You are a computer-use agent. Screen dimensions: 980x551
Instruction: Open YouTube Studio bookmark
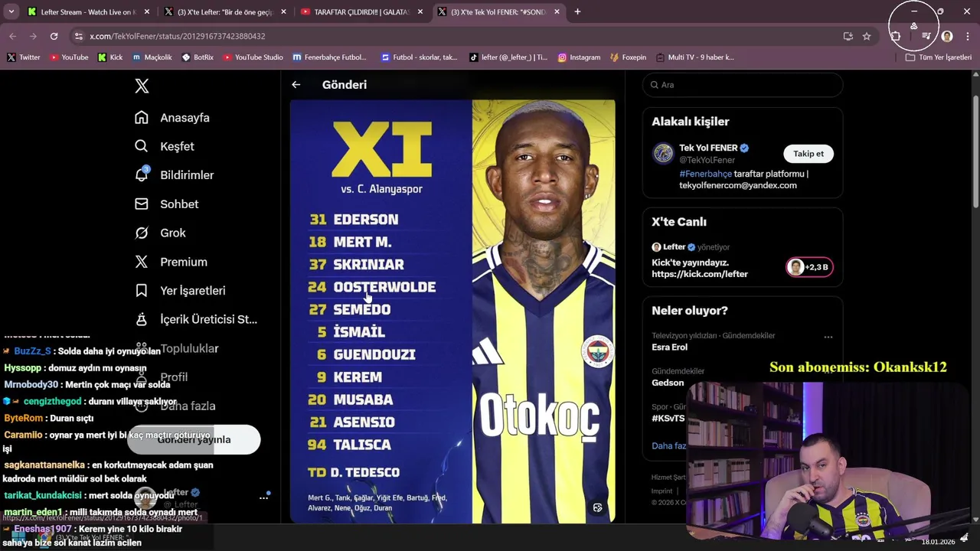[x=253, y=57]
